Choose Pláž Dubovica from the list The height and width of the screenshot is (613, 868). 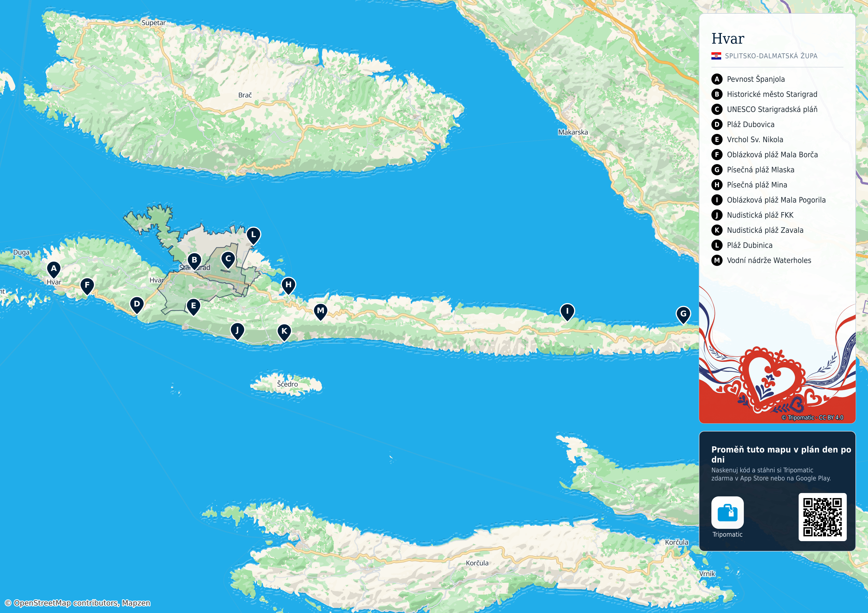click(x=751, y=124)
